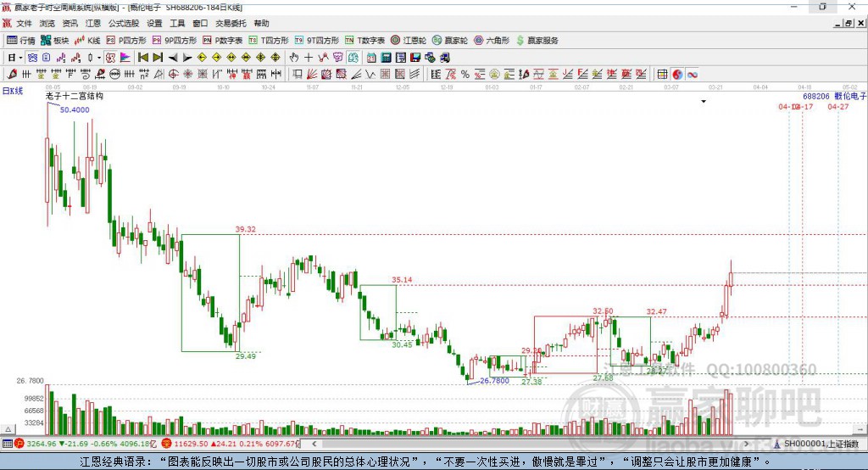The width and height of the screenshot is (868, 470).
Task: Open the 公式选股 menu
Action: pyautogui.click(x=124, y=23)
